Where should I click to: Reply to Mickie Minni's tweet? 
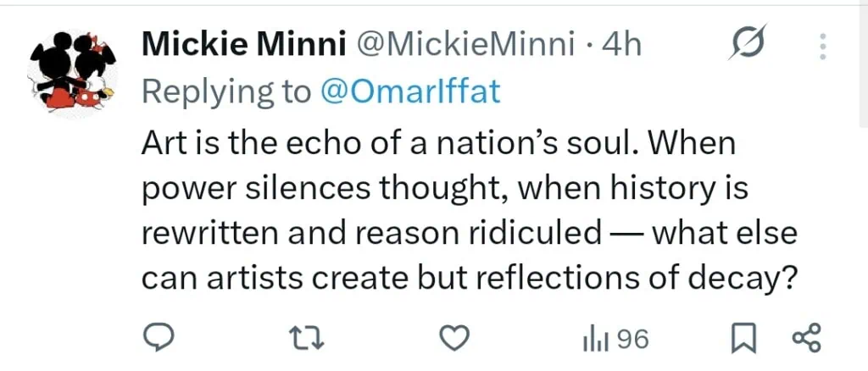[157, 340]
